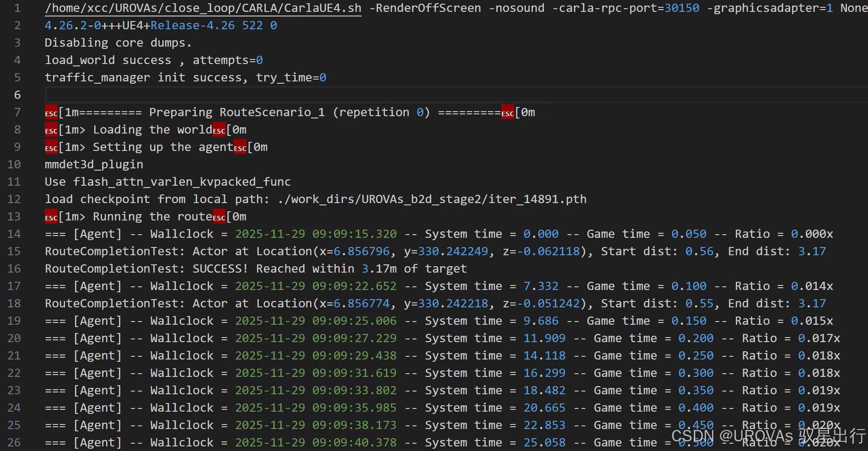The image size is (868, 451).
Task: Click Ratio value '0.014x' on line 17
Action: pyautogui.click(x=812, y=286)
